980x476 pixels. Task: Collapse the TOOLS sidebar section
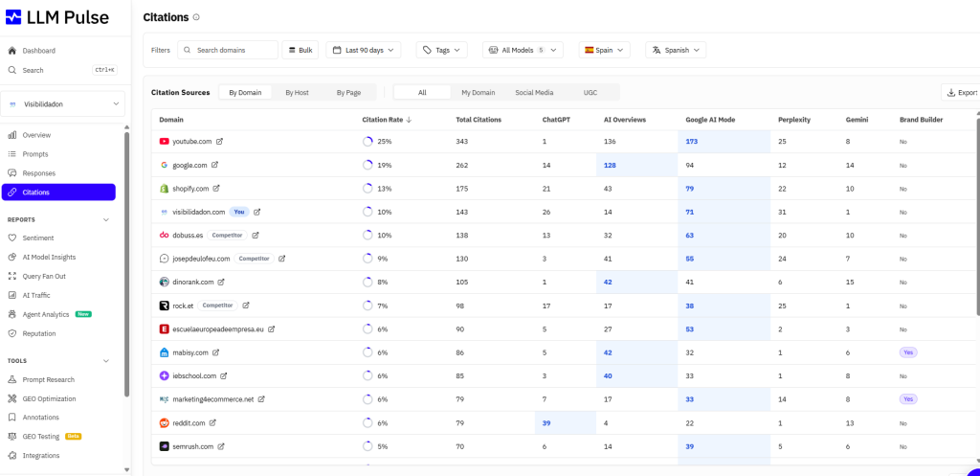click(105, 361)
